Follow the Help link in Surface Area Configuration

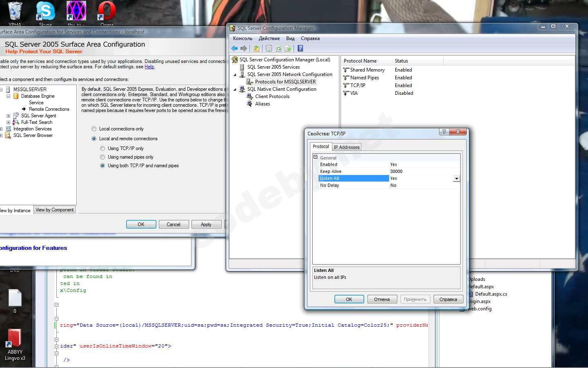(149, 67)
